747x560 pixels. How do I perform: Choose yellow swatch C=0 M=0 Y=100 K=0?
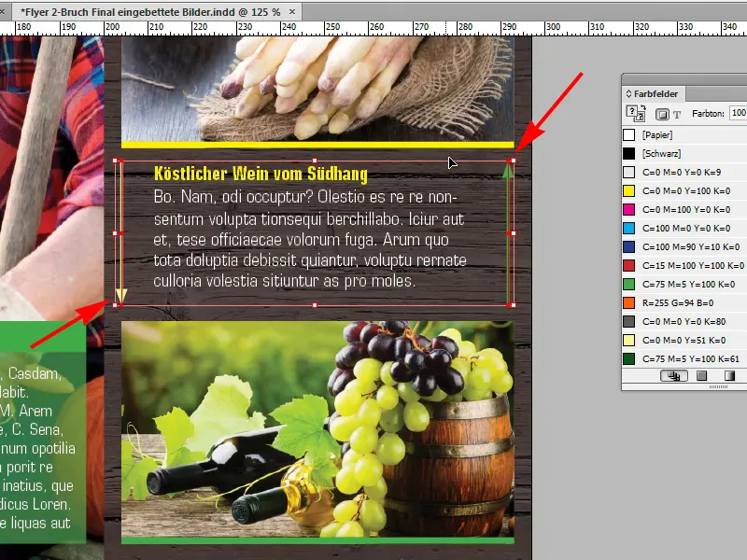tap(684, 191)
